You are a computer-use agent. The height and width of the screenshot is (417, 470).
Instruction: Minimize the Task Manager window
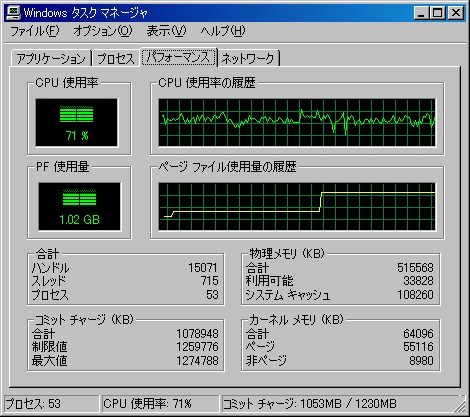[x=422, y=13]
